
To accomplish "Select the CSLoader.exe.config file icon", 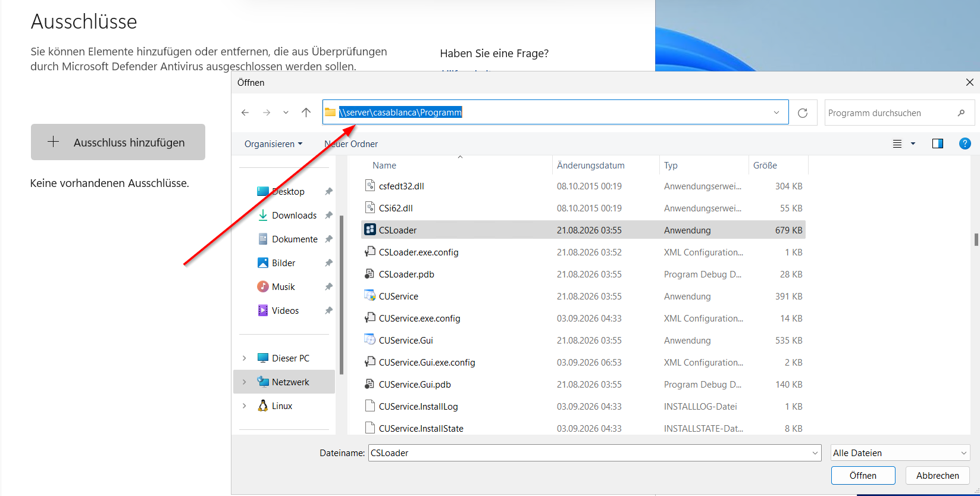I will coord(370,252).
